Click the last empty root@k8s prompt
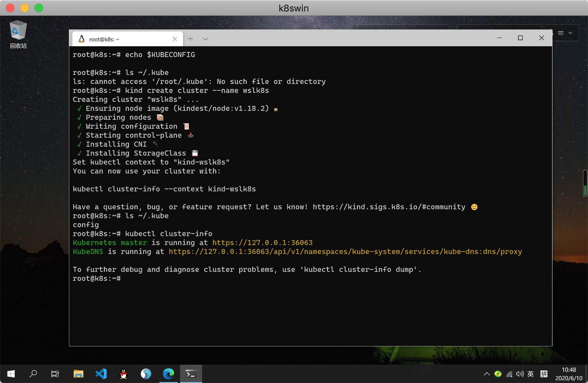The image size is (588, 383). point(97,279)
